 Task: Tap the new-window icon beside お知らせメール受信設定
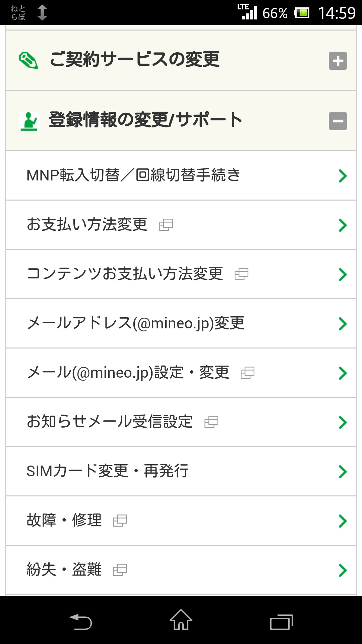point(211,422)
